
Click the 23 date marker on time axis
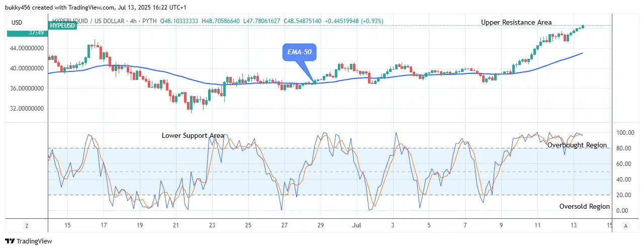point(212,225)
